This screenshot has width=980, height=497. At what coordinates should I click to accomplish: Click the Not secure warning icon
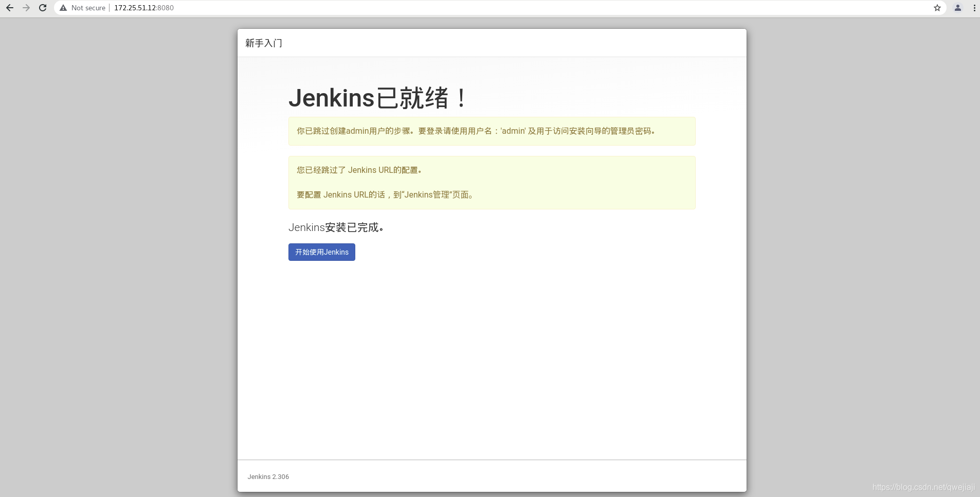[63, 8]
